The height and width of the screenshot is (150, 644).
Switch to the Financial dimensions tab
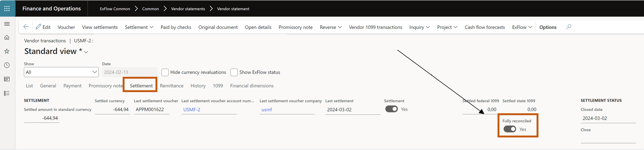click(x=252, y=86)
